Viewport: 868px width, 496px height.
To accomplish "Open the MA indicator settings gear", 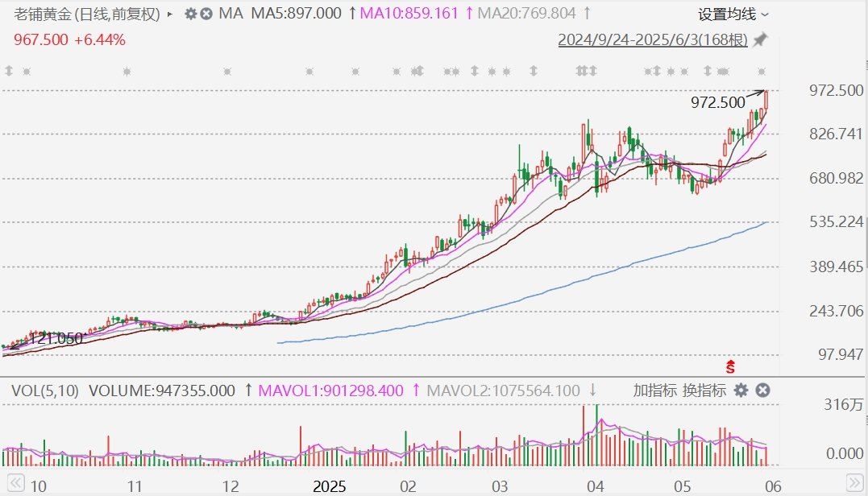I will (190, 14).
